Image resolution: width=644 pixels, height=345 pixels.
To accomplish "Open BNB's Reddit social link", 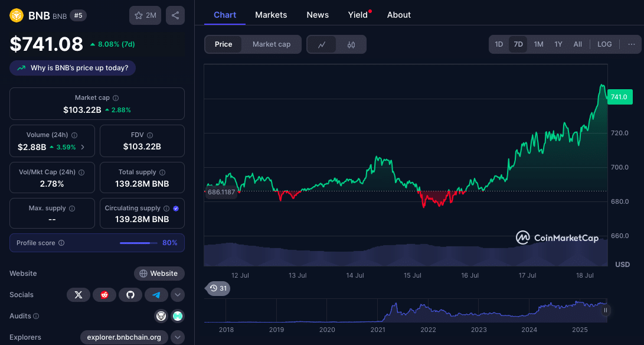I will (x=104, y=295).
